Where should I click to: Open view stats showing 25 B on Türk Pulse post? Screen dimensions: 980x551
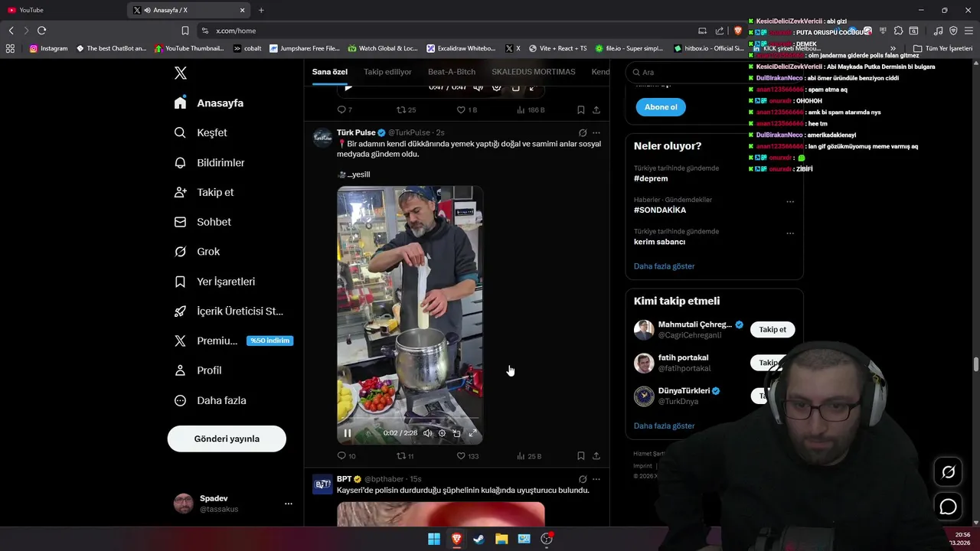tap(528, 456)
